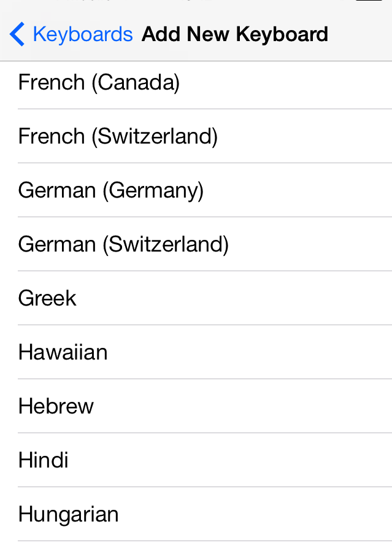Screen dimensions: 392x543
Task: Click empty space right of Greek
Action: (x=245, y=298)
